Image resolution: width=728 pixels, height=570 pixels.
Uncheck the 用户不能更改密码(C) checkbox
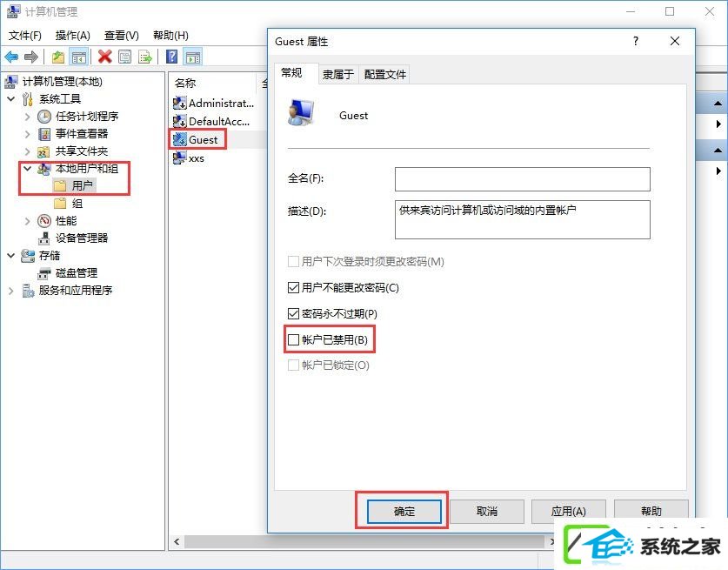coord(293,287)
